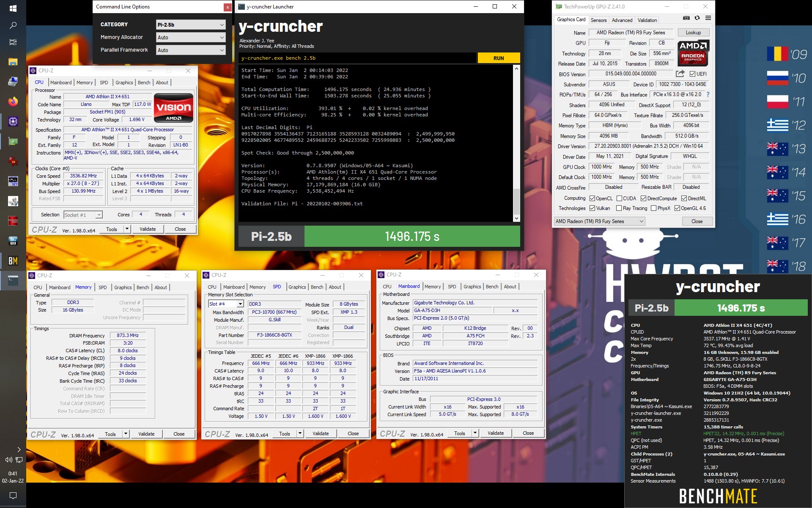Click Validate in the CPU-Z Mainboard window

coord(496,433)
